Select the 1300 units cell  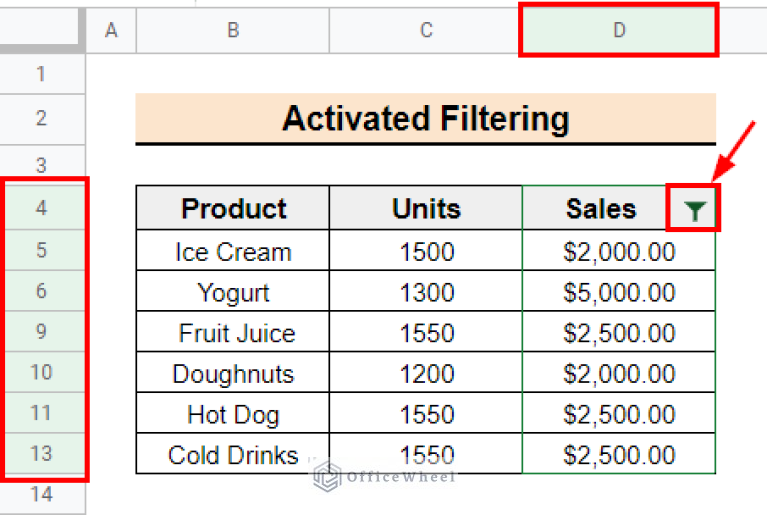click(x=426, y=291)
